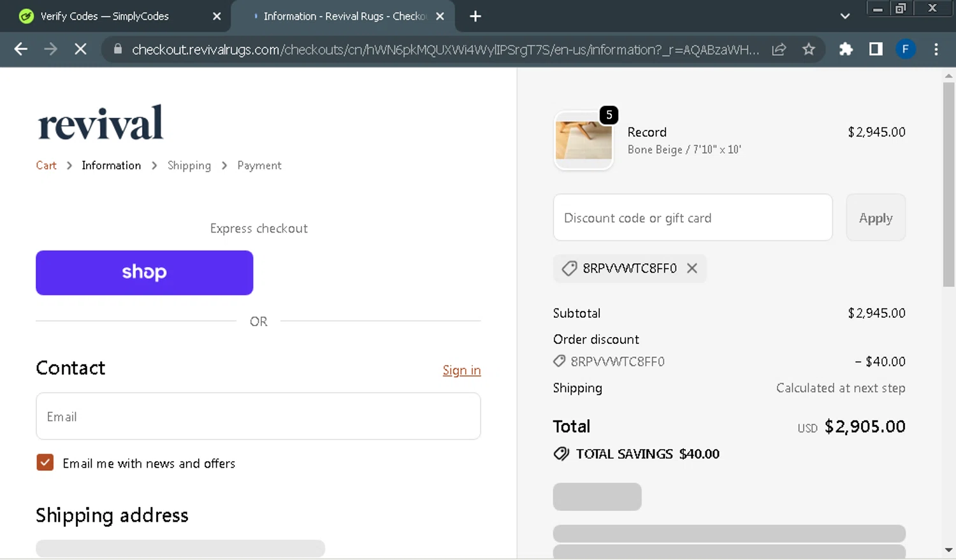Click the Shipping address heading
This screenshot has width=956, height=560.
(x=112, y=515)
